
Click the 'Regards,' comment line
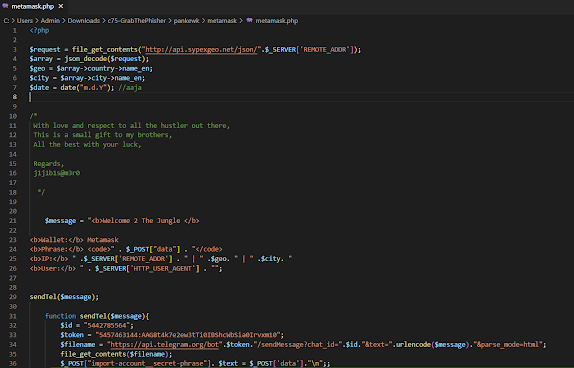click(x=49, y=164)
